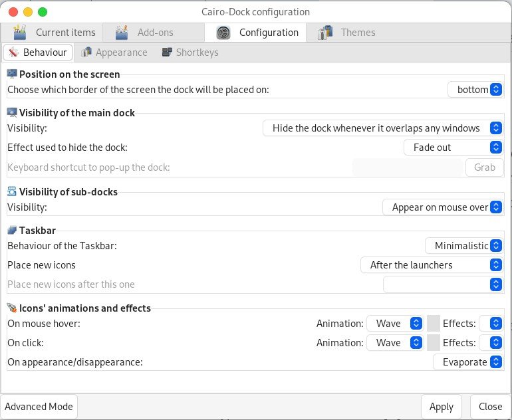
Task: Open the Fade out hide effect dropdown
Action: (x=453, y=147)
